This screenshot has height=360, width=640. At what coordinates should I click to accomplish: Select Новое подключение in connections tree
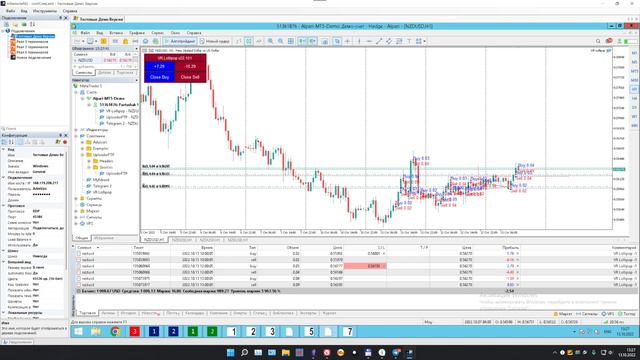(x=33, y=58)
